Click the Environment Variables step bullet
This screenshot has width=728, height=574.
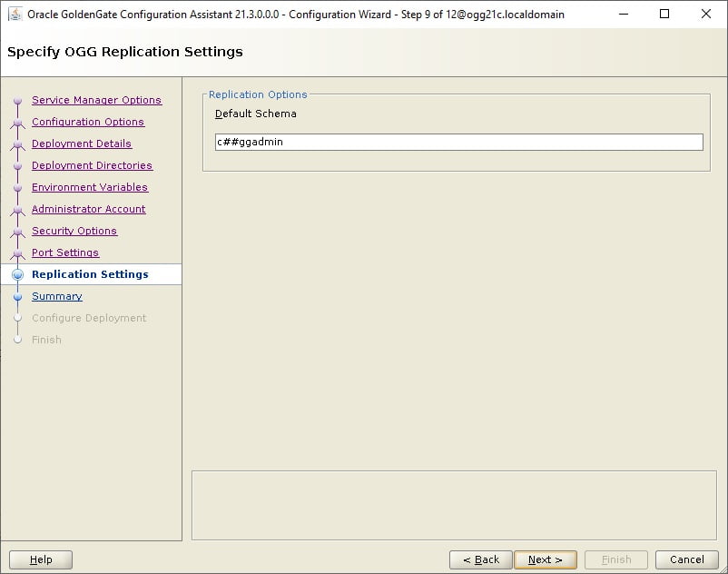click(17, 188)
